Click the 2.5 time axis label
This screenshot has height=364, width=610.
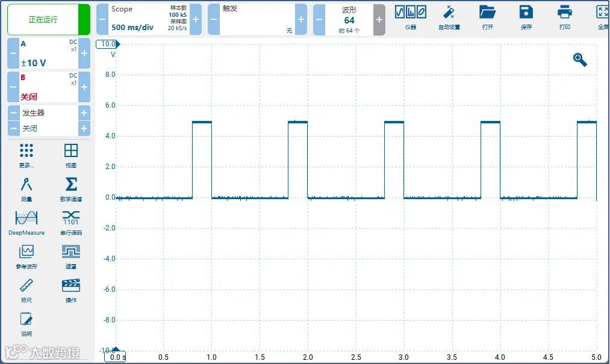coord(356,357)
